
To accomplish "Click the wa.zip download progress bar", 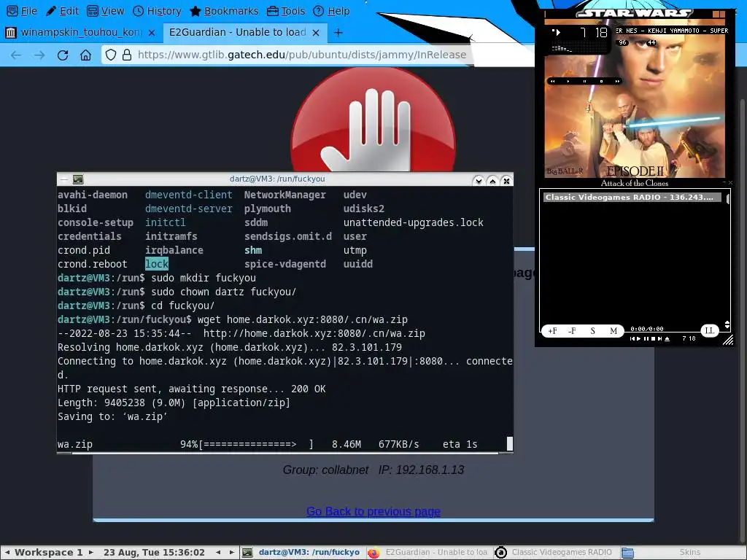I will (x=256, y=444).
